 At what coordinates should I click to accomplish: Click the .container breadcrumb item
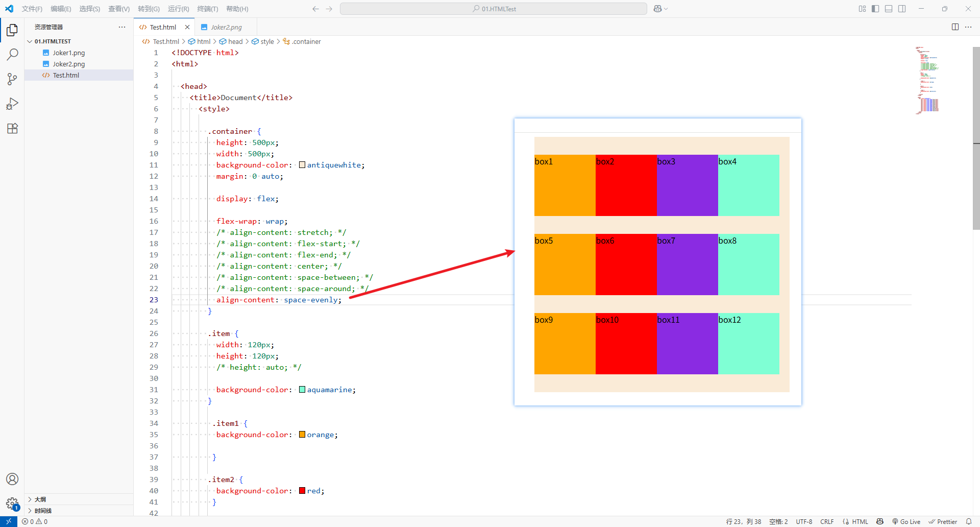pyautogui.click(x=302, y=41)
